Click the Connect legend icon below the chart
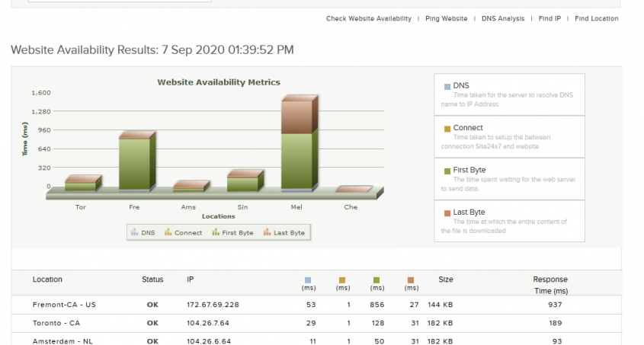This screenshot has width=644, height=345. (x=169, y=232)
